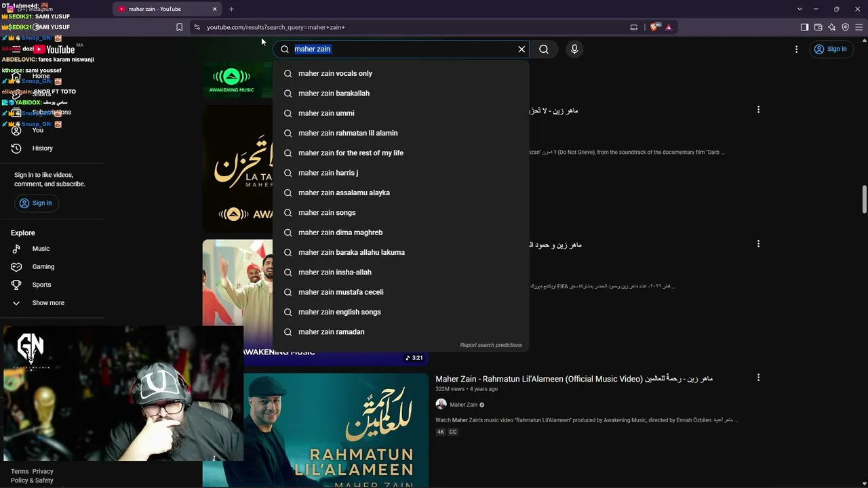The image size is (868, 488).
Task: Pick suggestion "maher zain baraka allahu lakuma"
Action: 401,252
